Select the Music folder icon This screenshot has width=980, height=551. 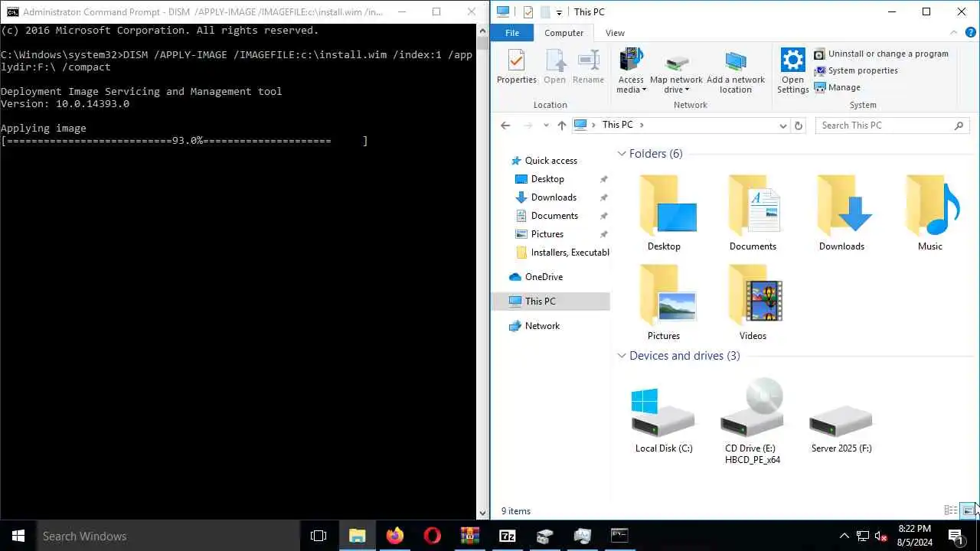pyautogui.click(x=930, y=213)
